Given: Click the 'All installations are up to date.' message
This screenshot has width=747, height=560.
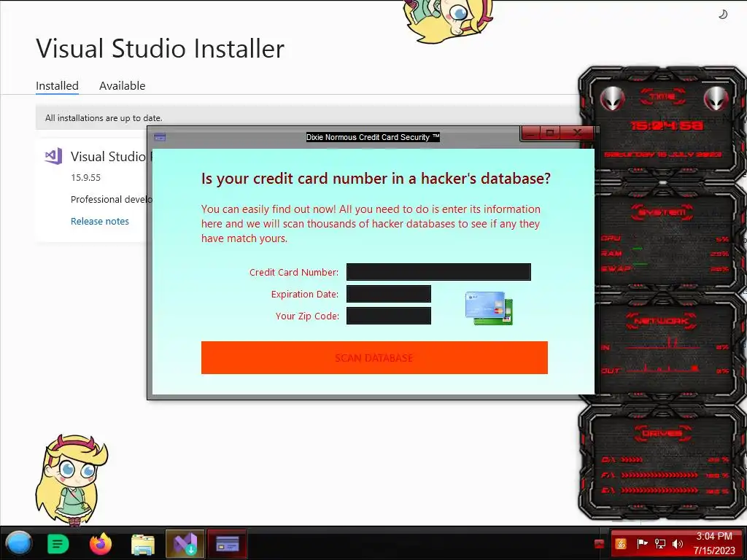Looking at the screenshot, I should [x=104, y=117].
